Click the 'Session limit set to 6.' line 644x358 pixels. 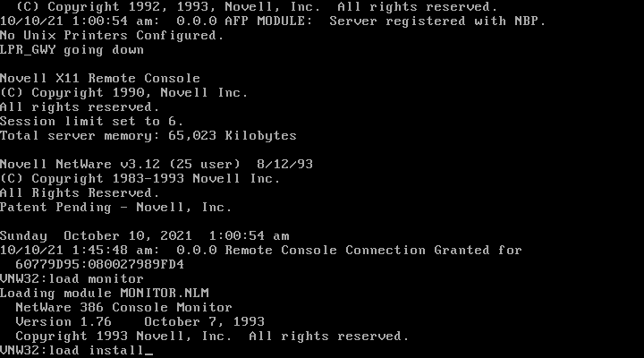91,122
